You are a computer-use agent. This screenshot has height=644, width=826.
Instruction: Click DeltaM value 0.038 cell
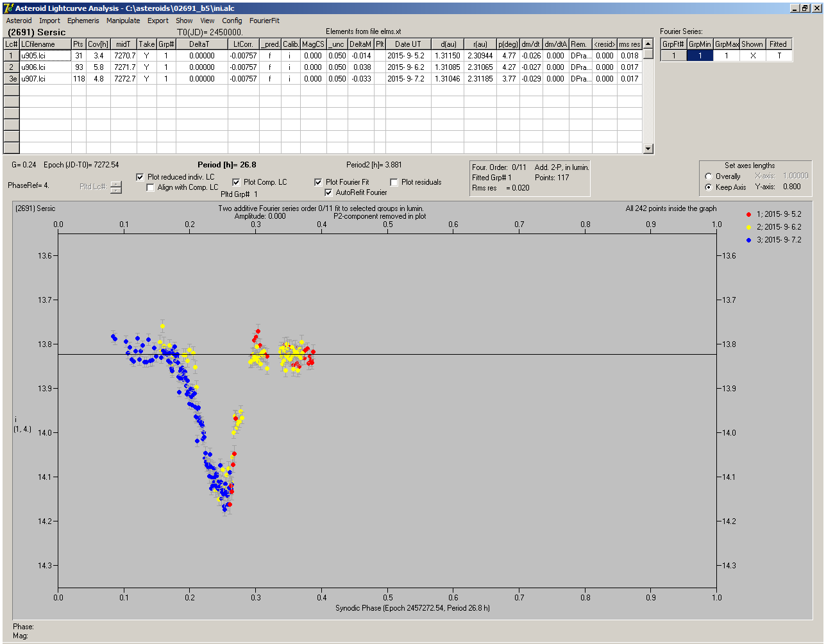362,67
